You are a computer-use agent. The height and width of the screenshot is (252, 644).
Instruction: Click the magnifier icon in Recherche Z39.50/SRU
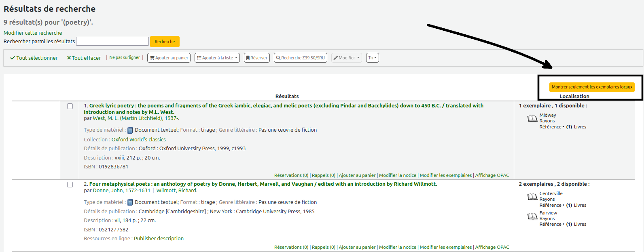[278, 58]
